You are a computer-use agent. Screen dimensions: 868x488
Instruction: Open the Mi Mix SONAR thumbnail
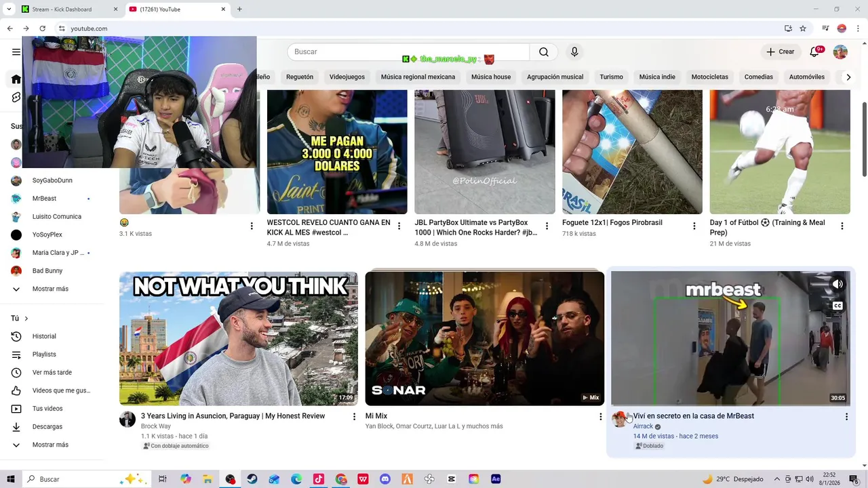click(x=485, y=339)
